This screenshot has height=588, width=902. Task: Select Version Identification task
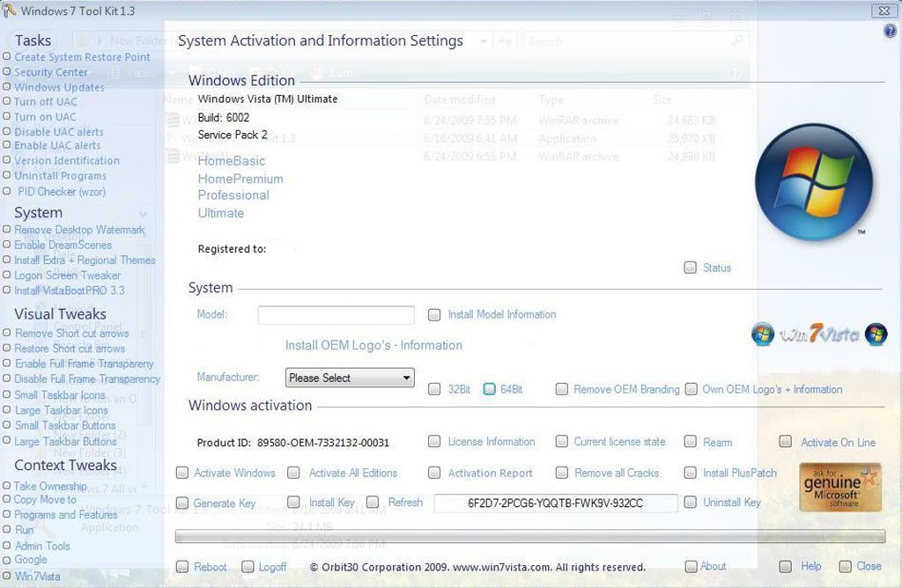[7, 160]
